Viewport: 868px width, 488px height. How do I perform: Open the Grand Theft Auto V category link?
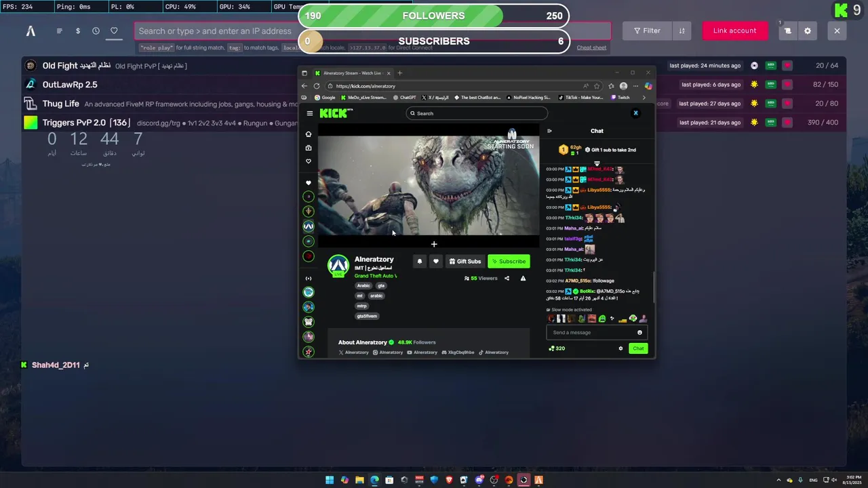pyautogui.click(x=376, y=276)
